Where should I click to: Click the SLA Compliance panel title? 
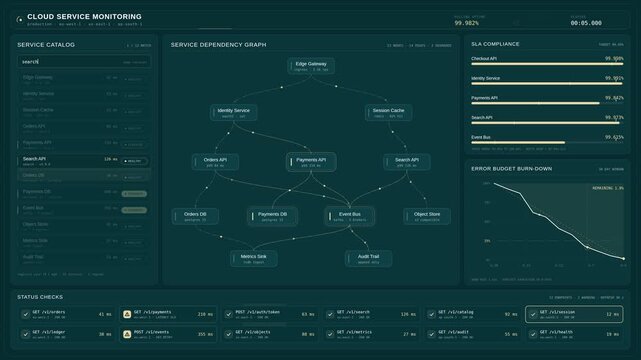coord(495,44)
